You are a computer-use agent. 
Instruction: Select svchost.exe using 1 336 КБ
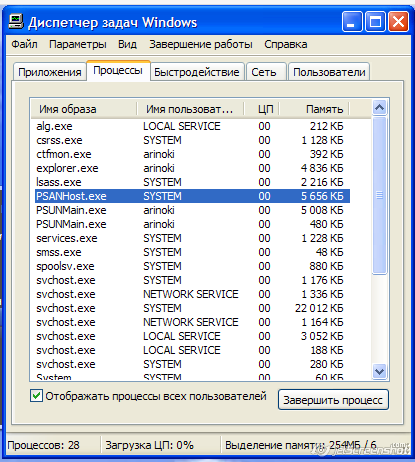(192, 294)
